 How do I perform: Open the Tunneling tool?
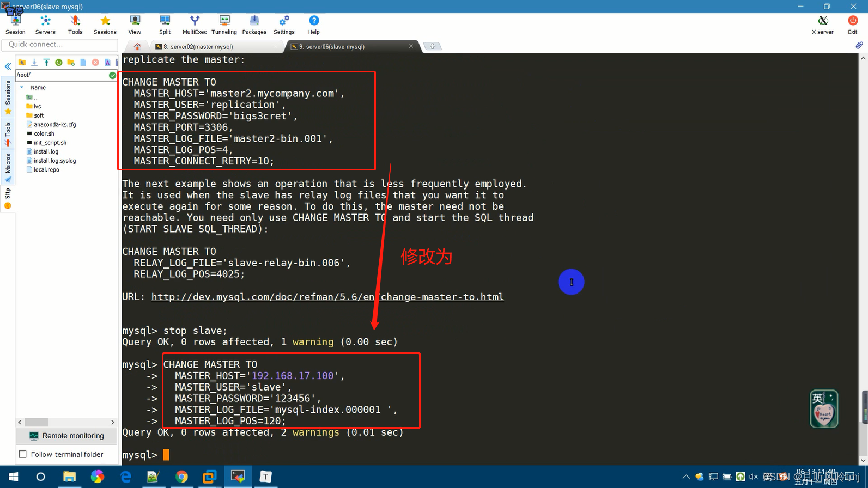pos(224,25)
